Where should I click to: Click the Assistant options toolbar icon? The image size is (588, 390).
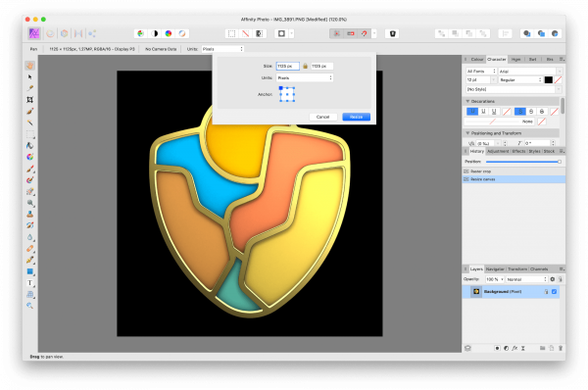(x=392, y=33)
